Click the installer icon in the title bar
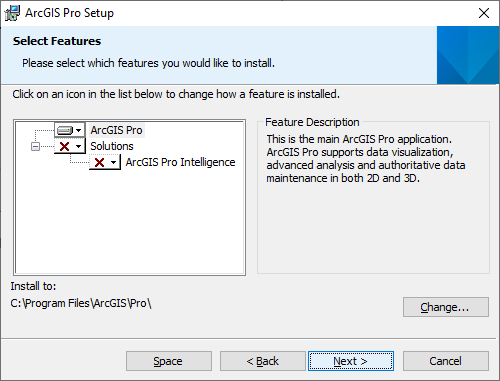The width and height of the screenshot is (500, 381). coord(12,13)
